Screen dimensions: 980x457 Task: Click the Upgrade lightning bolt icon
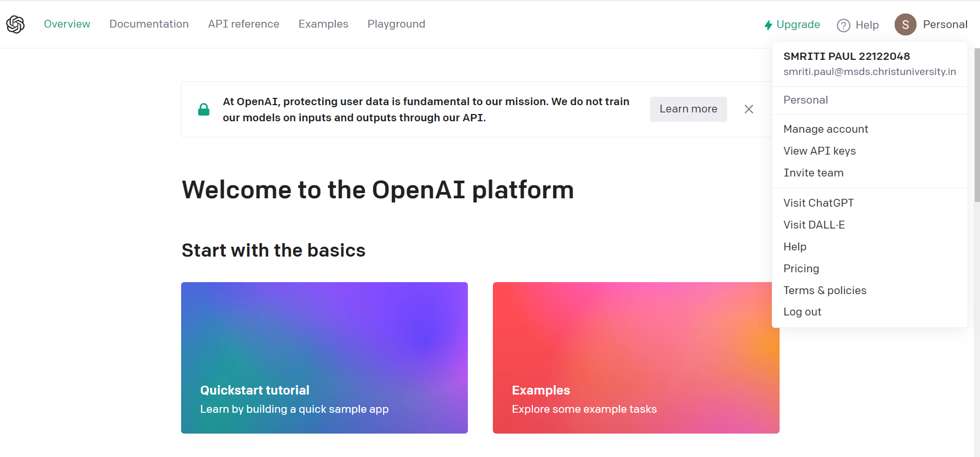click(x=768, y=25)
